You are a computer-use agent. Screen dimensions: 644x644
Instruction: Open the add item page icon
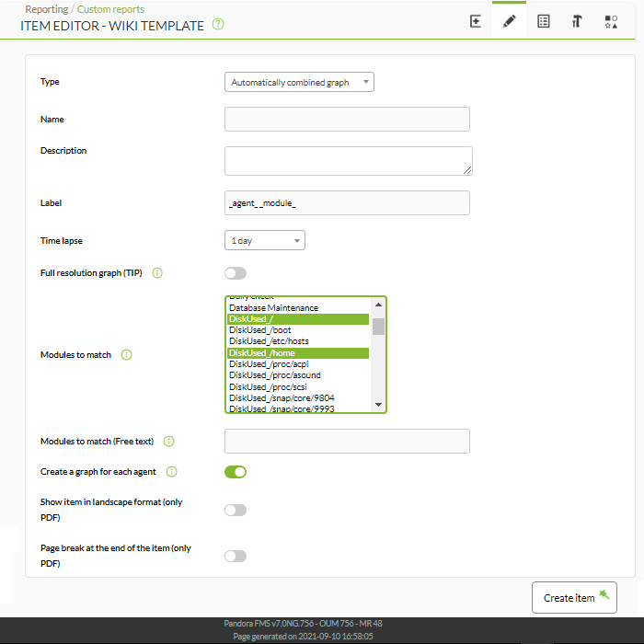[476, 21]
